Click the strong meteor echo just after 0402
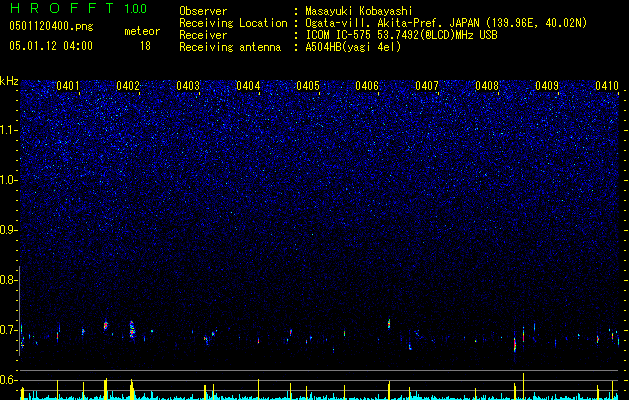 [132, 329]
